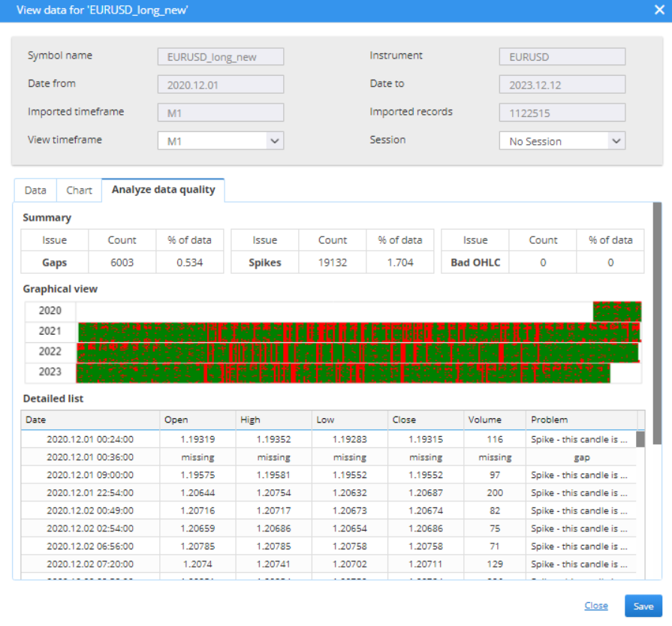Switch to the Data tab
The image size is (672, 626).
(35, 191)
